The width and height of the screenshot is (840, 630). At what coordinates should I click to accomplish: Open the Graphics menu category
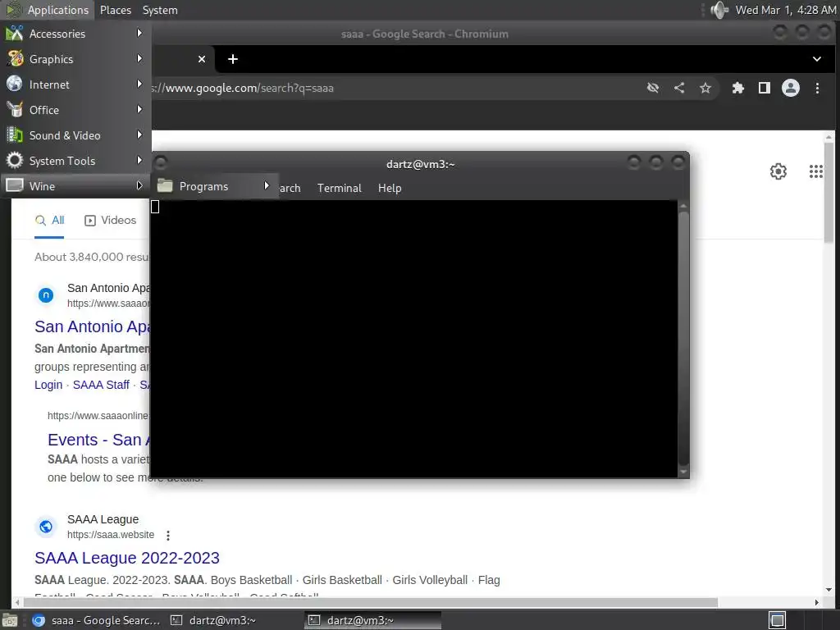pyautogui.click(x=75, y=59)
